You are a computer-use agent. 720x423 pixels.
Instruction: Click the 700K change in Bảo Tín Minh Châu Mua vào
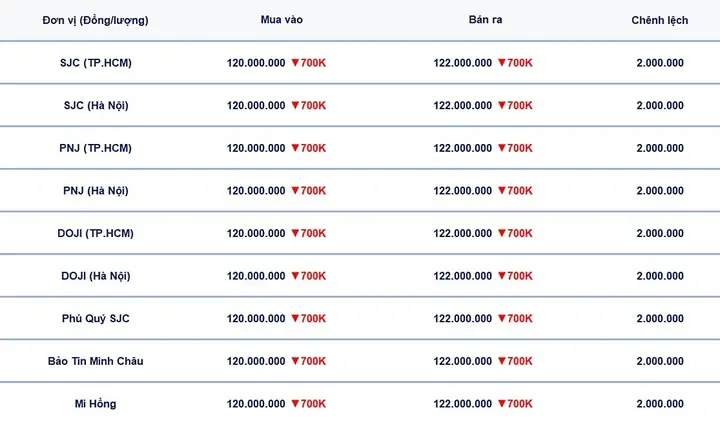(313, 361)
